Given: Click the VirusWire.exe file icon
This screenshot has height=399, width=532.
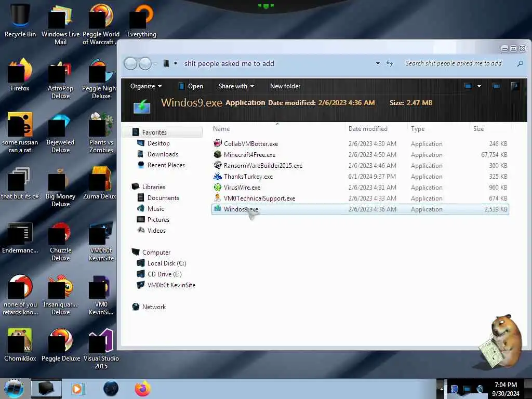Looking at the screenshot, I should coord(218,187).
